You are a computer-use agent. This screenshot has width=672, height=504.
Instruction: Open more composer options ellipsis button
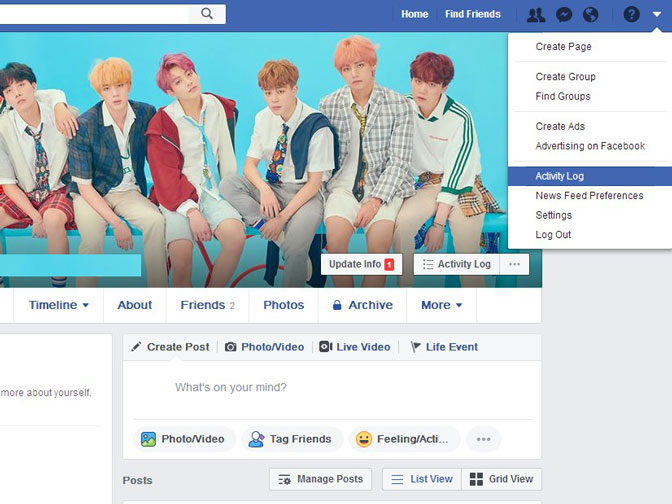pos(483,439)
